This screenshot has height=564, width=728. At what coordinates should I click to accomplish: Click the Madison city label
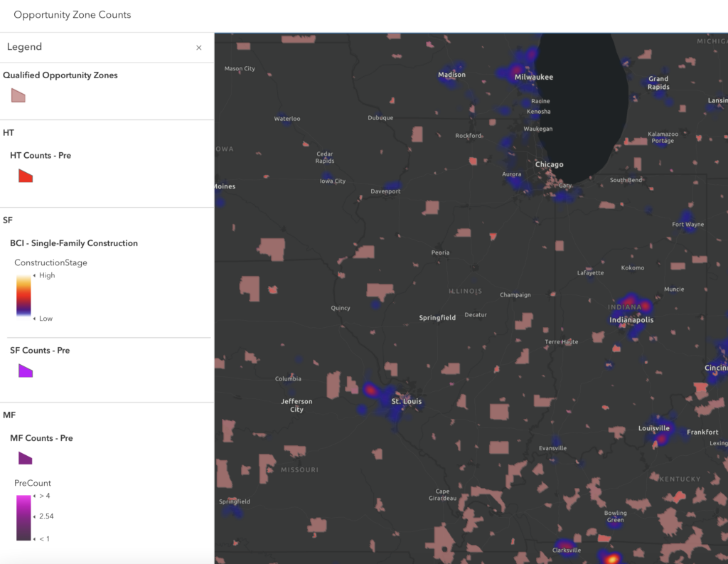(x=451, y=75)
